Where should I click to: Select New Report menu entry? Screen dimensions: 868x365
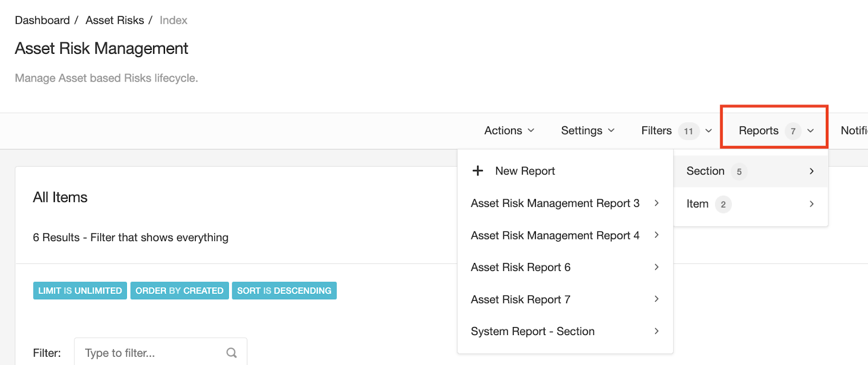(x=525, y=171)
